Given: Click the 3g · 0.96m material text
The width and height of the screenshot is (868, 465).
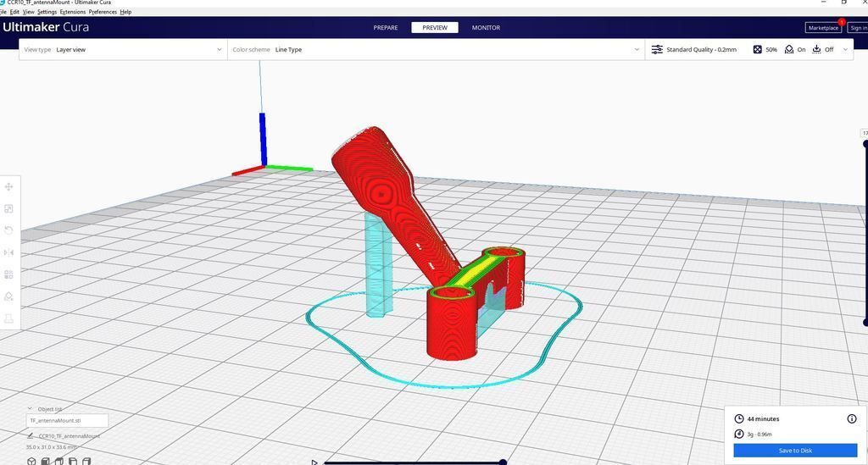Looking at the screenshot, I should 759,435.
